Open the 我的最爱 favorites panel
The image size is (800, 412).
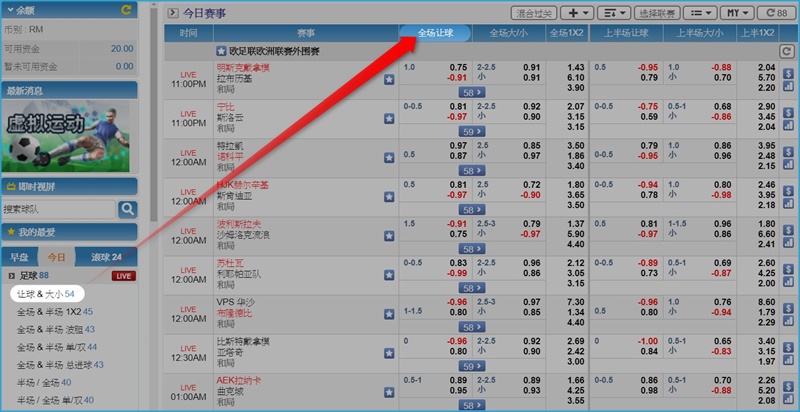tap(69, 232)
